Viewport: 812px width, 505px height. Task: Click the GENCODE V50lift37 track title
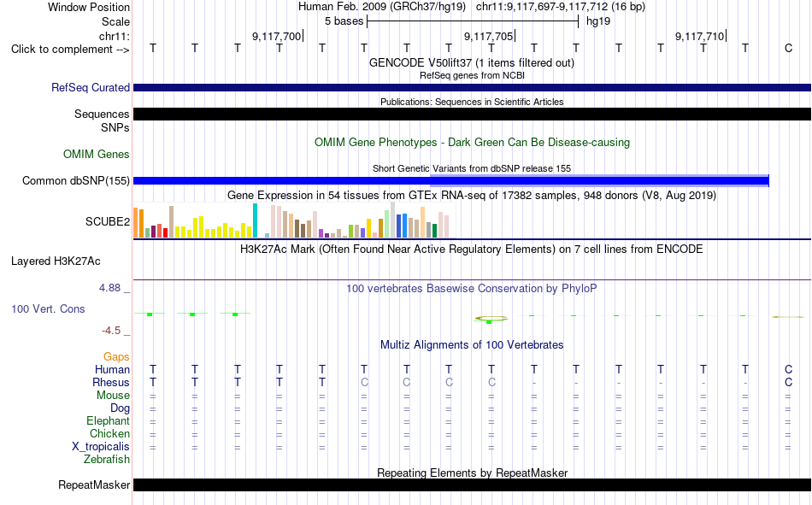pyautogui.click(x=472, y=62)
